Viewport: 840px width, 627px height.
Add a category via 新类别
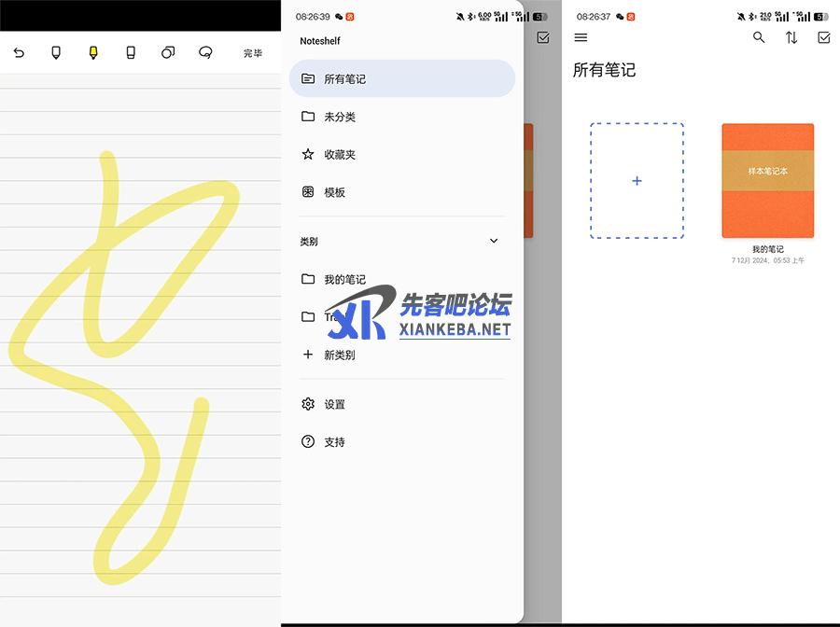339,355
